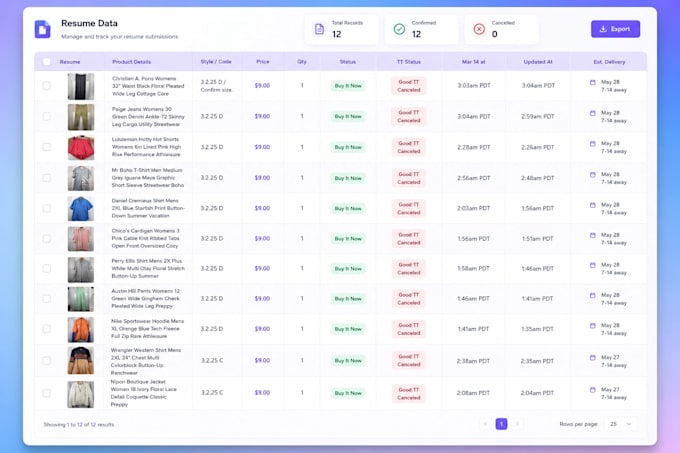680x453 pixels.
Task: Click calendar icon in Mr Boho T-Shirt row
Action: pos(593,174)
